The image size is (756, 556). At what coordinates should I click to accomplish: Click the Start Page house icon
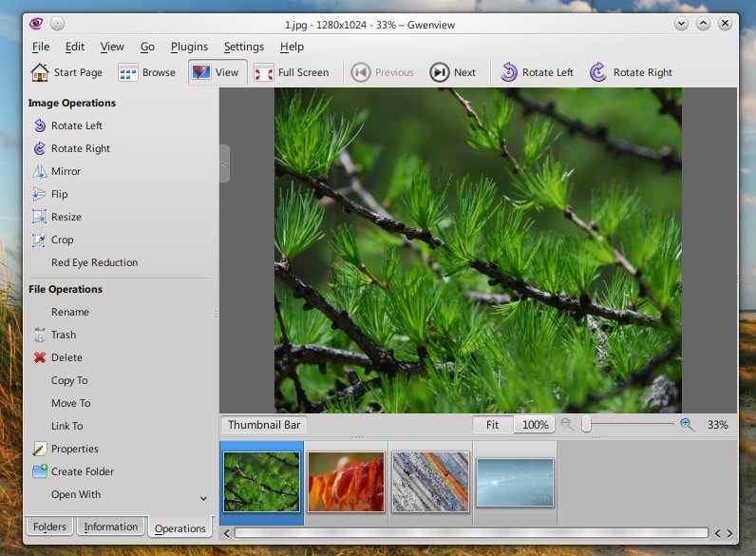tap(40, 72)
